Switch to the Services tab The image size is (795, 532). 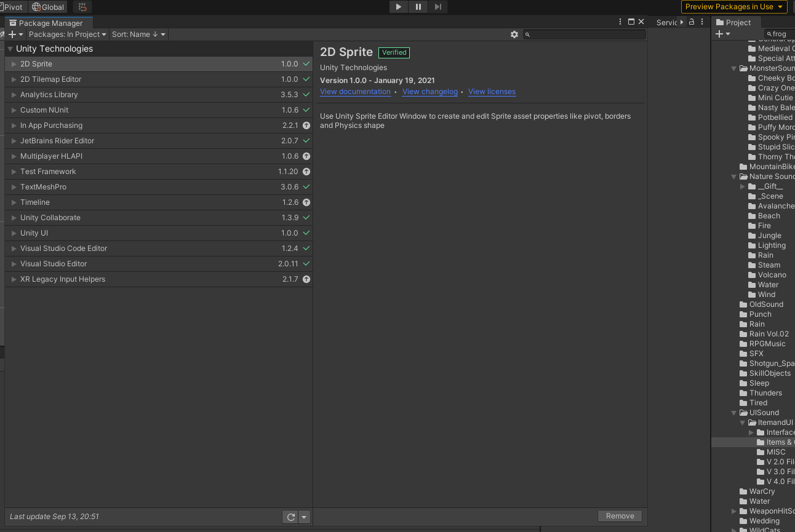[667, 23]
